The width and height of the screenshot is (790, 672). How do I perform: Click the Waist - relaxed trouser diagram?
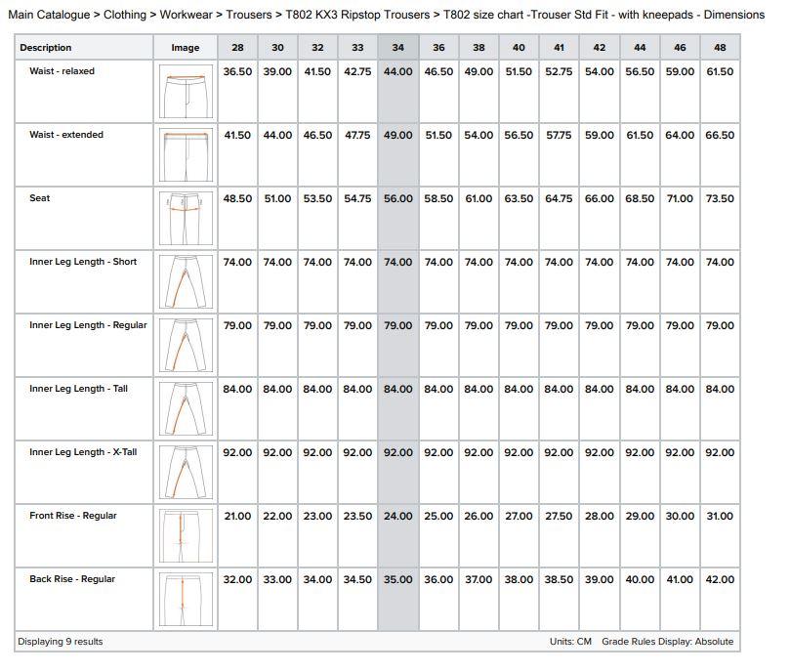pos(185,91)
